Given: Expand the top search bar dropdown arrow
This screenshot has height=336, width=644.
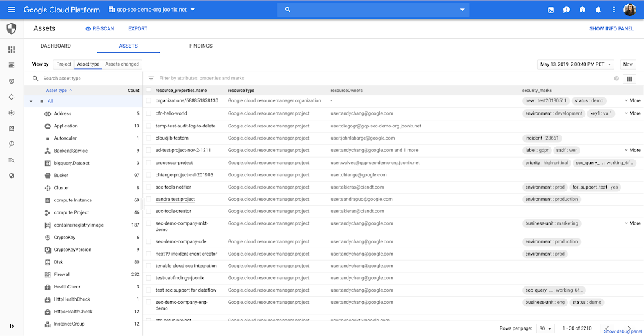Looking at the screenshot, I should coord(462,10).
